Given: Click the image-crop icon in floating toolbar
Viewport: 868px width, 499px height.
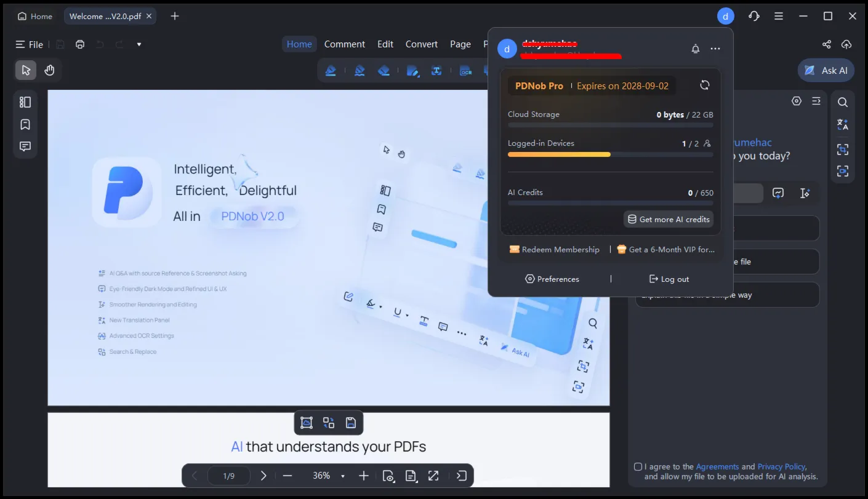Looking at the screenshot, I should pos(307,423).
